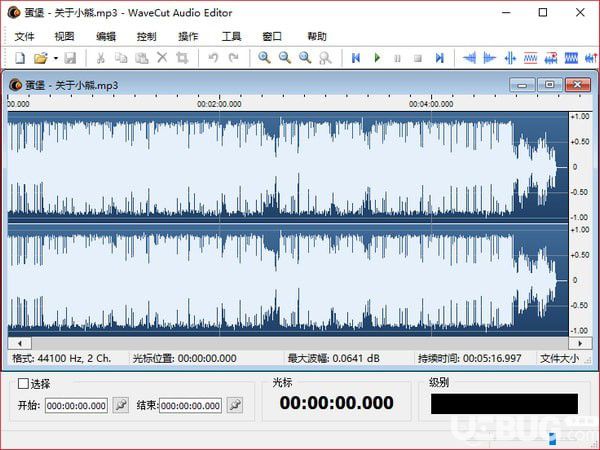Click the Cut scissors icon

tap(101, 58)
